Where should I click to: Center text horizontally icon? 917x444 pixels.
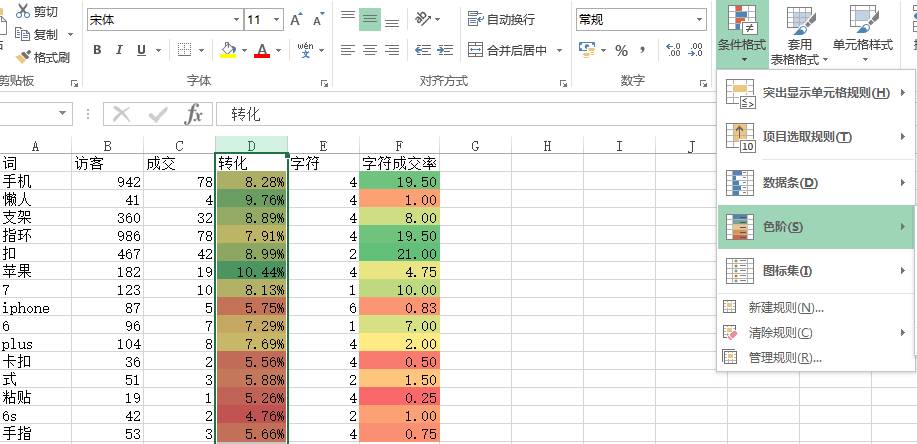(x=370, y=50)
